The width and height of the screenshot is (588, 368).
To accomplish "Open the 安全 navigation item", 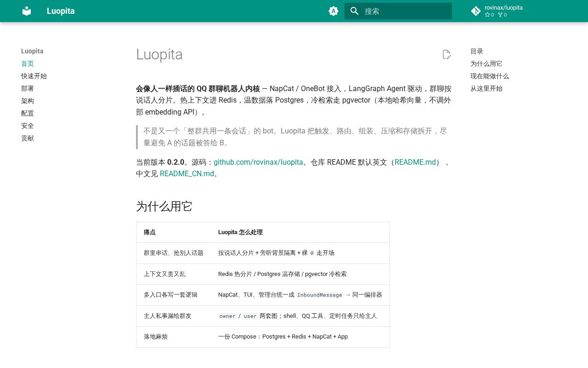I will 28,126.
